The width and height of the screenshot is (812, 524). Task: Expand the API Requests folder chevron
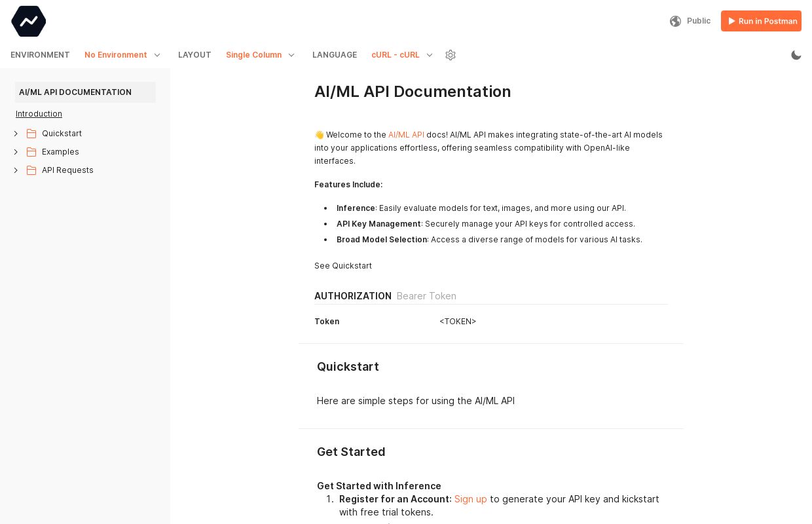click(16, 170)
